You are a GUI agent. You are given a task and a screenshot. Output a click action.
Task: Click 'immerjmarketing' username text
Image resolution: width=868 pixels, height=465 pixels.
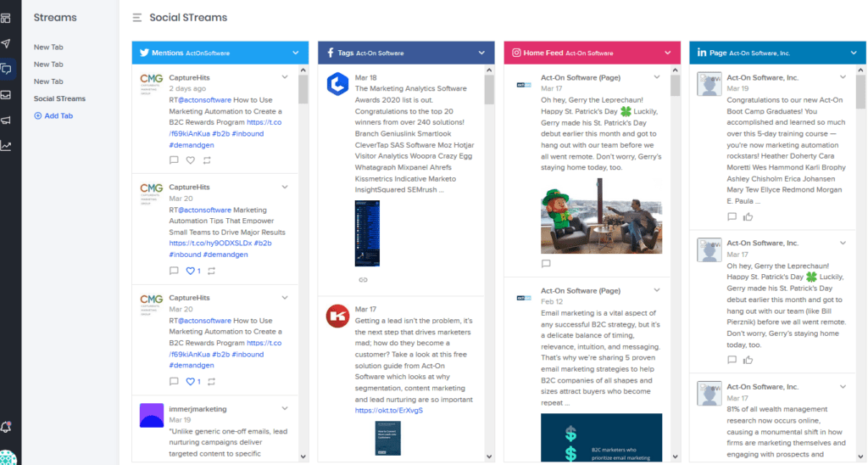[x=198, y=409]
